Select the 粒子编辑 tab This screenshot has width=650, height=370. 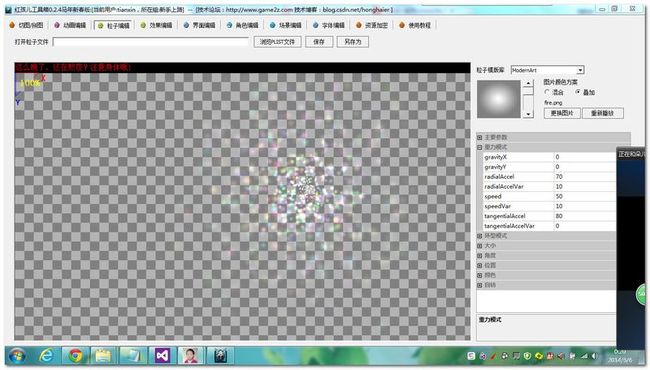click(114, 26)
